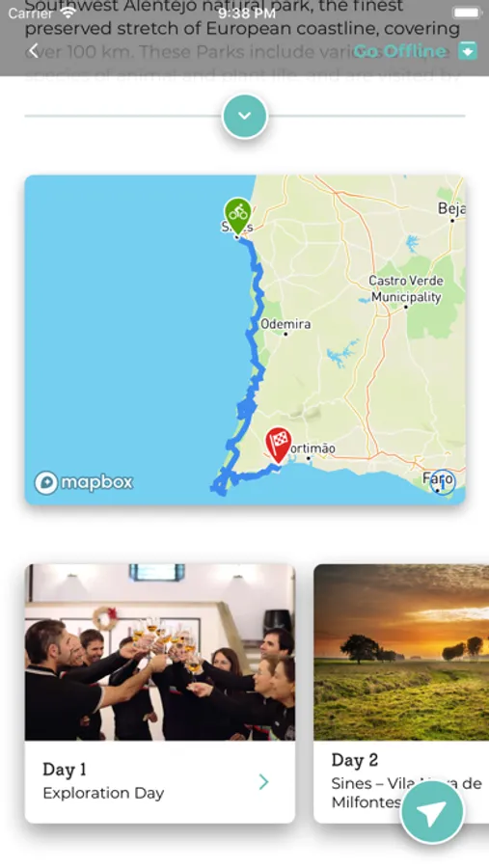Tap Castro Verde Municipality on the map
Screen dimensions: 489x868
pyautogui.click(x=406, y=289)
